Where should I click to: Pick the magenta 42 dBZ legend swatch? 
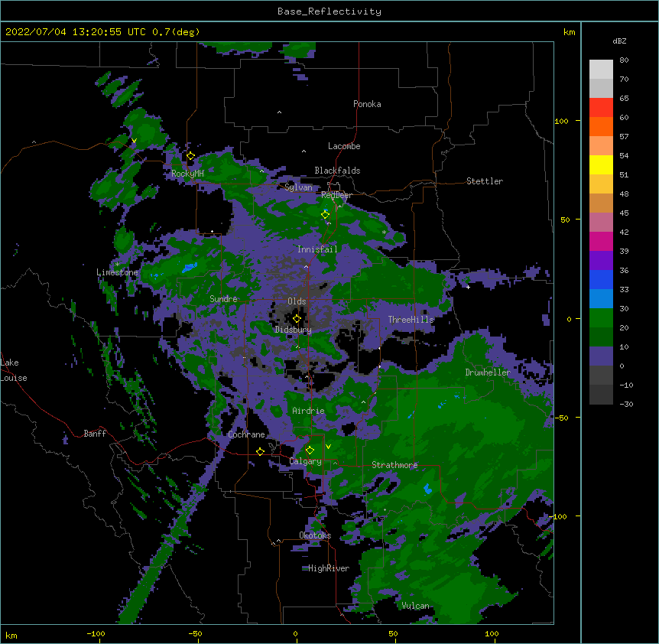coord(601,241)
